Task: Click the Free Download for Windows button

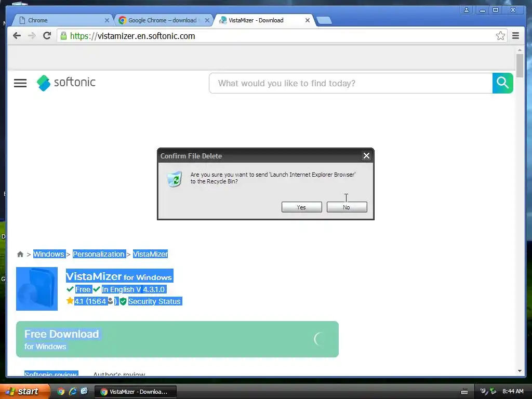Action: coord(178,339)
